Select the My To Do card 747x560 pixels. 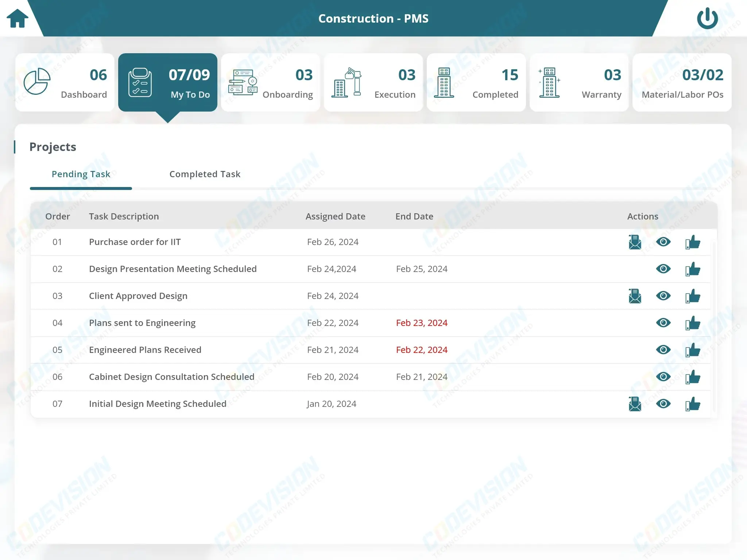click(168, 82)
